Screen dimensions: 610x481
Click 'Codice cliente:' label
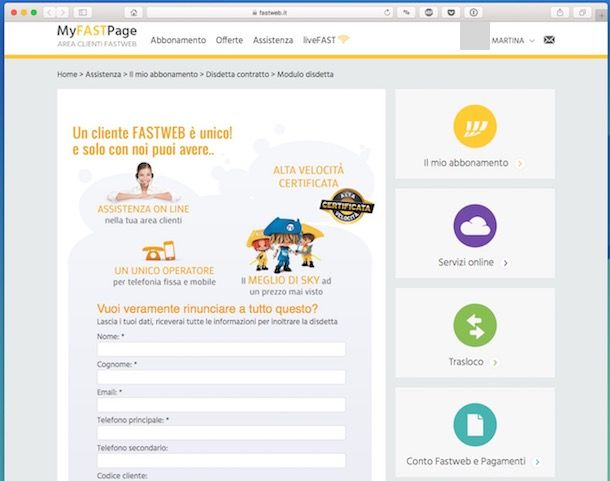click(122, 476)
